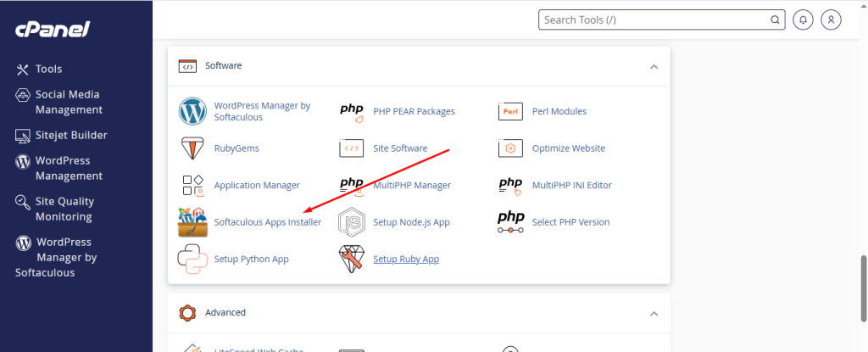Open the MultiPHP INI Editor link
Screen dimensions: 868x352
(571, 185)
